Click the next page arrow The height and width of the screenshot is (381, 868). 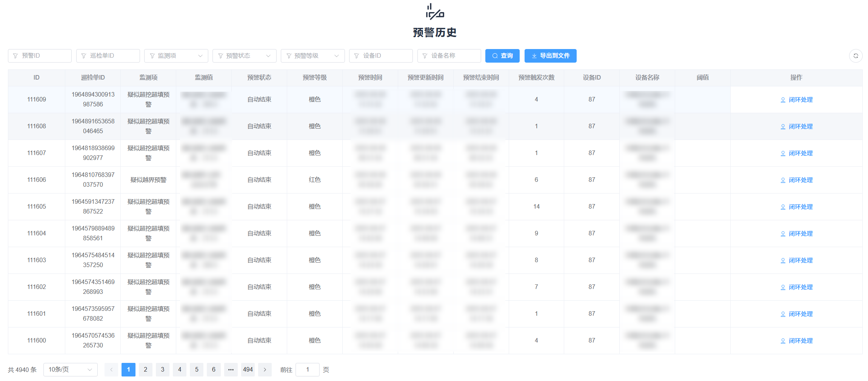coord(265,370)
